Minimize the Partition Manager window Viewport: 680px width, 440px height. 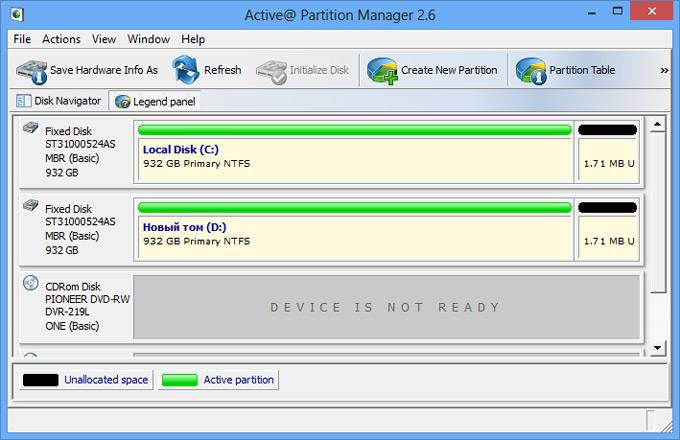(592, 12)
